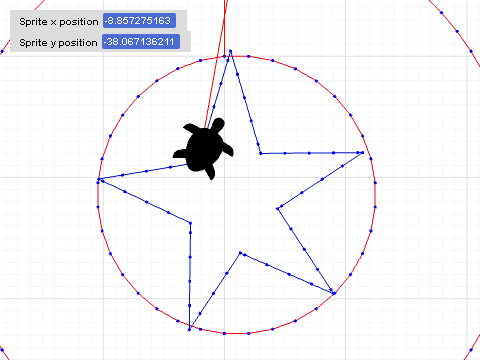
Task: Click the black turtle sprite's shell
Action: (204, 149)
